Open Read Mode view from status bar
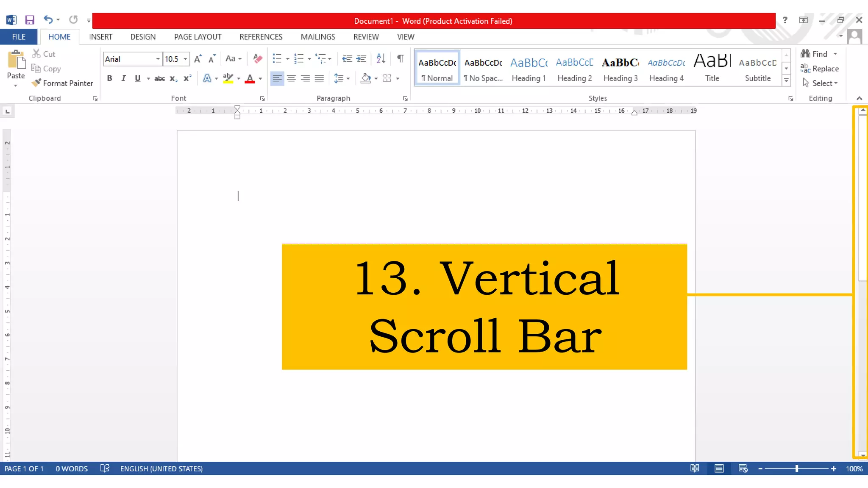The image size is (868, 488). (695, 469)
